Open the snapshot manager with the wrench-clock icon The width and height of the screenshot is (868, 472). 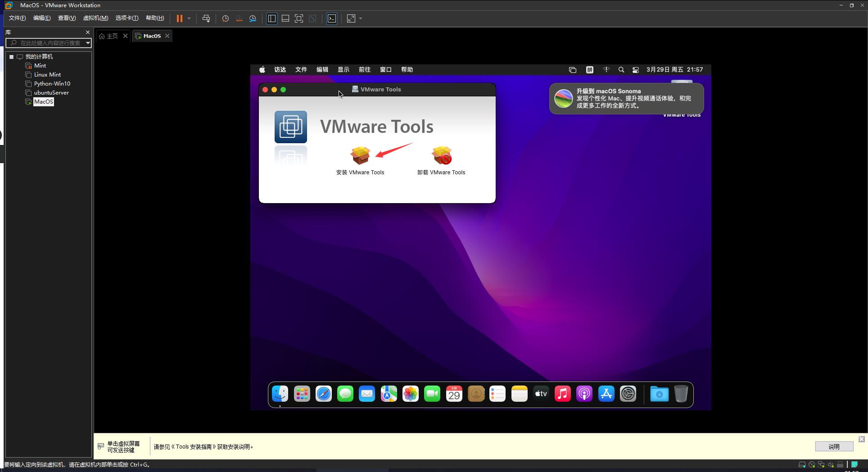point(253,18)
